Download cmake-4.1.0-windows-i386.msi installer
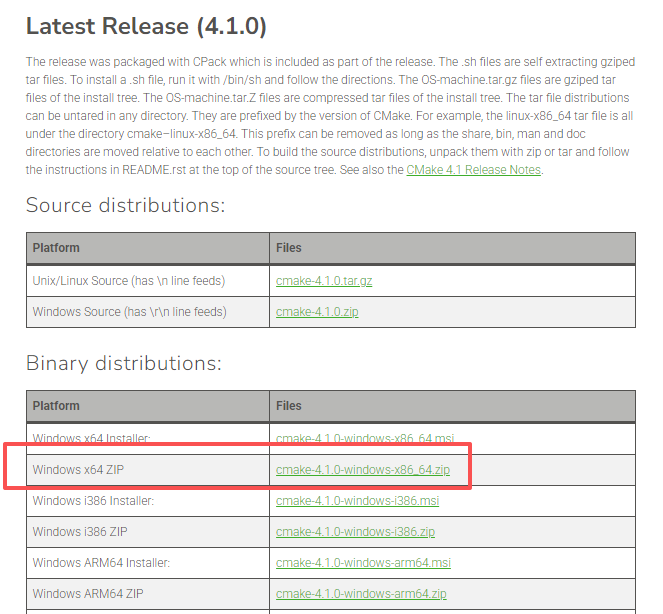The width and height of the screenshot is (663, 614). tap(357, 501)
